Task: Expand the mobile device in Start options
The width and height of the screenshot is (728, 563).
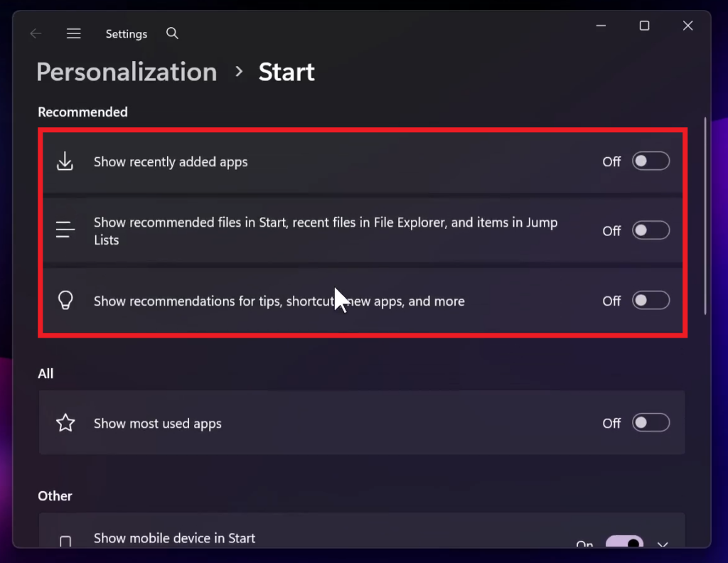Action: (x=663, y=544)
